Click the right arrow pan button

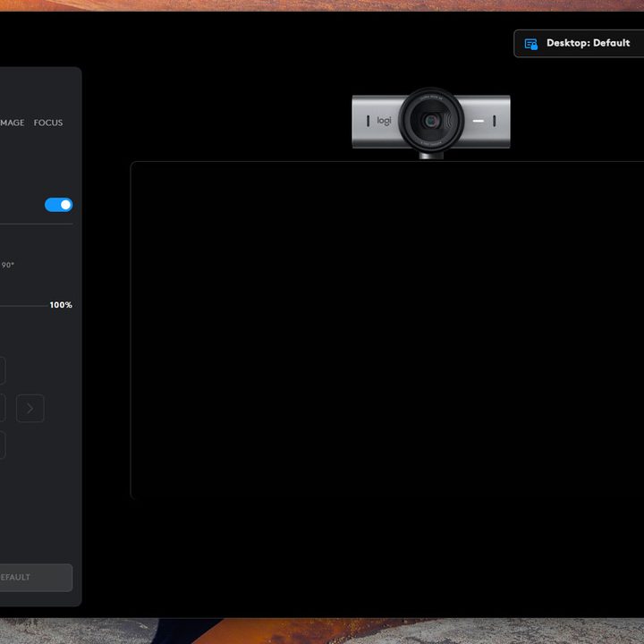click(30, 408)
